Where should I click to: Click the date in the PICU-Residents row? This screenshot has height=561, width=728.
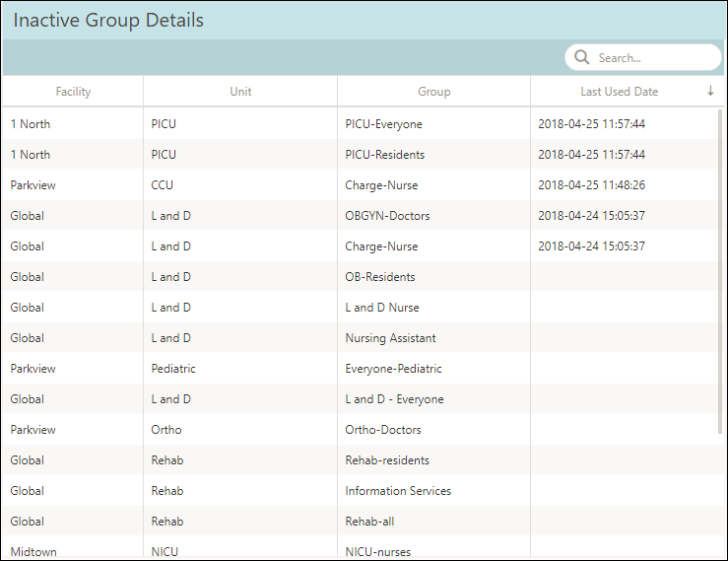tap(591, 155)
